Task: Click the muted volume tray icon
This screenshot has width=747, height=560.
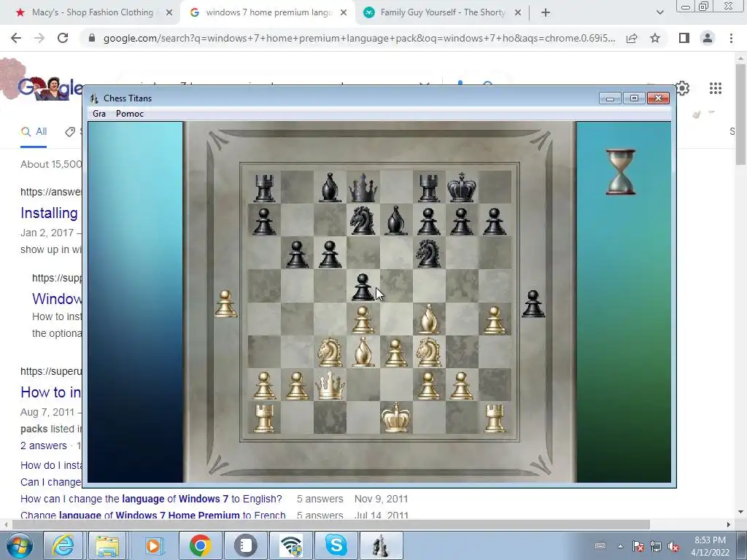Action: pyautogui.click(x=673, y=547)
